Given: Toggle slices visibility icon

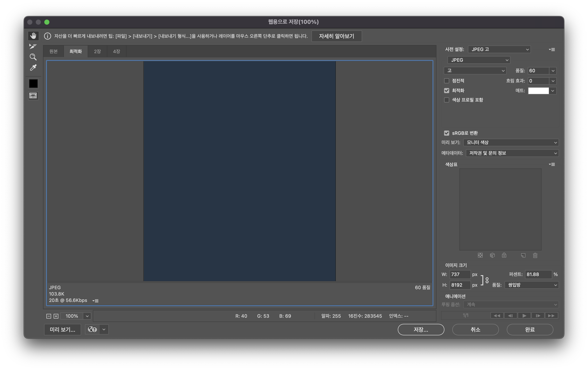Looking at the screenshot, I should click(33, 96).
